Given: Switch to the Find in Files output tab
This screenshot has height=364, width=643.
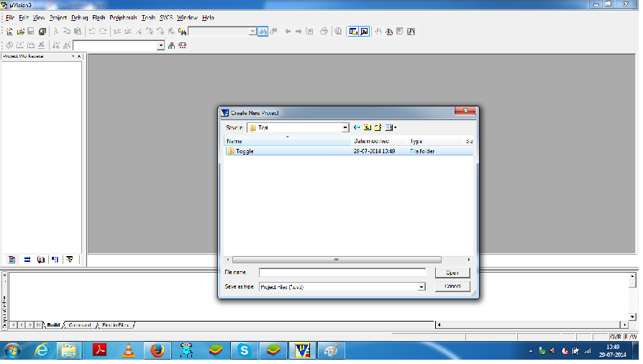Looking at the screenshot, I should pyautogui.click(x=115, y=325).
